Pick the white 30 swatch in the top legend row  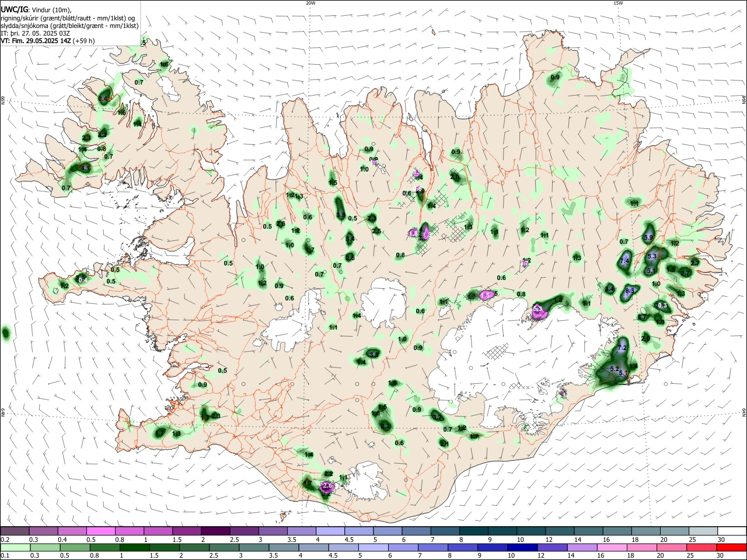coord(732,531)
